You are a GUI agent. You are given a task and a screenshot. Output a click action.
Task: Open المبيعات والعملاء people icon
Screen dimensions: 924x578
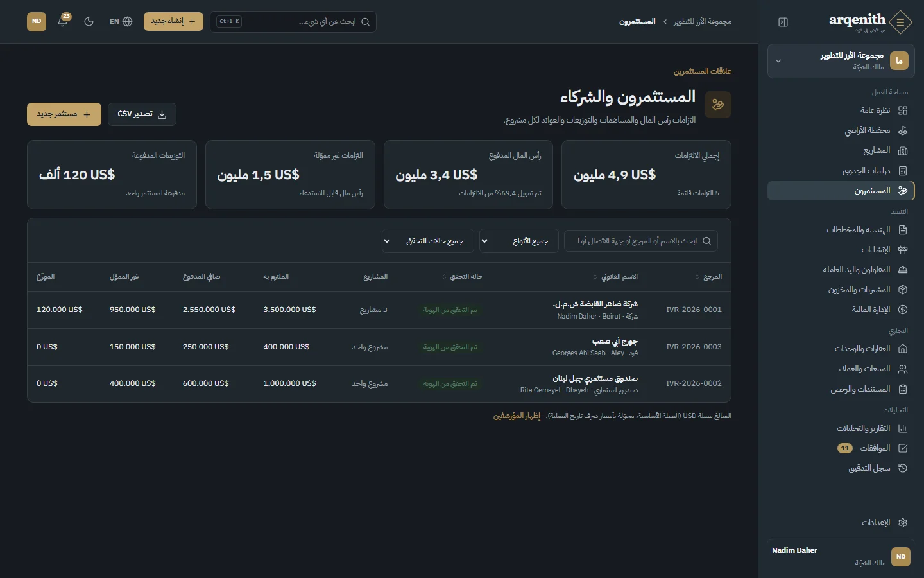click(903, 369)
